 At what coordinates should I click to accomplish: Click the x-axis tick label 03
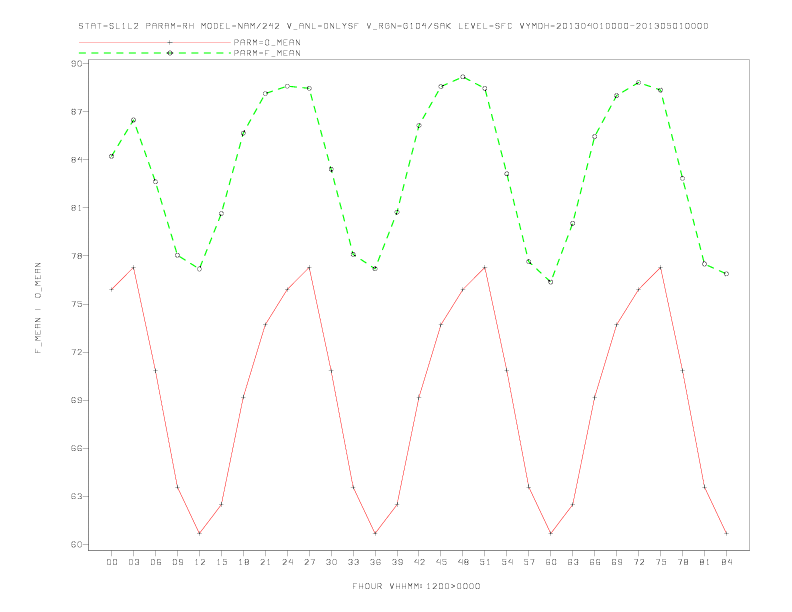(133, 562)
